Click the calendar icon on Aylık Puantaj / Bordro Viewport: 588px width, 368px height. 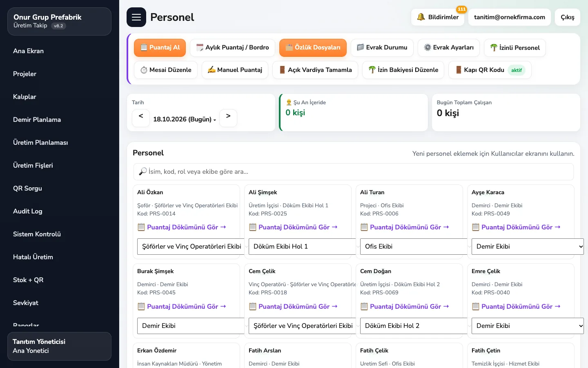click(x=200, y=47)
